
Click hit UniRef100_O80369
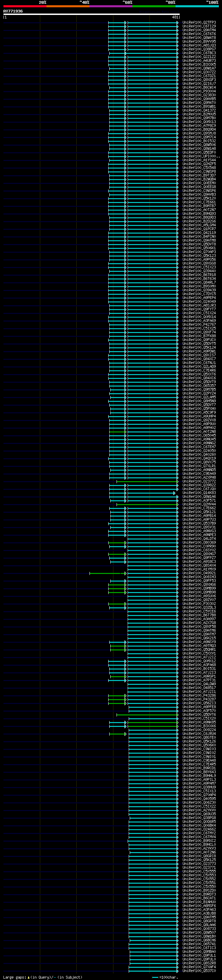pos(199,543)
